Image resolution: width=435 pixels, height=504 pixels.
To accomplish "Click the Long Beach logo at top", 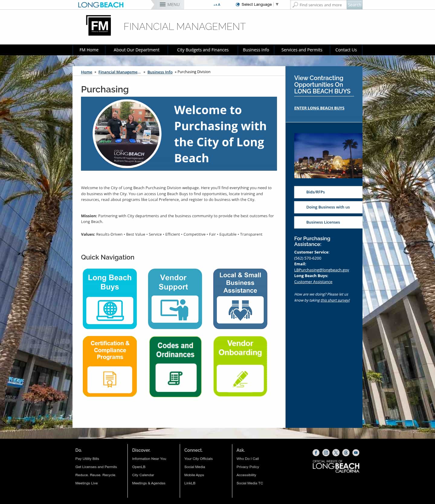I will click(101, 5).
